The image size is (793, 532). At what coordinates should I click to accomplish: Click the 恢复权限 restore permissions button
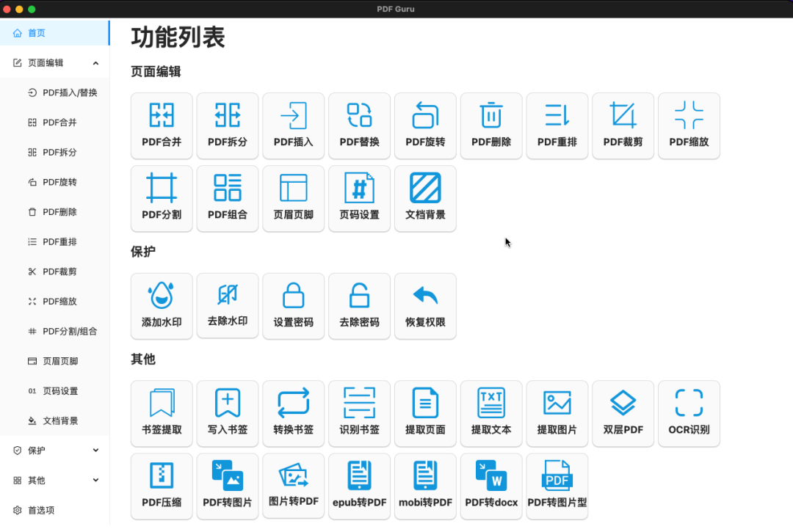tap(425, 306)
